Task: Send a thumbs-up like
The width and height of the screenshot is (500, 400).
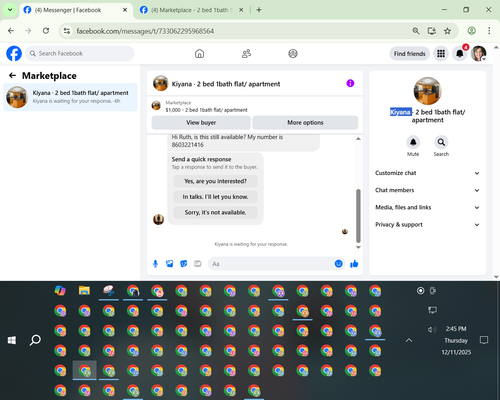Action: [x=354, y=264]
